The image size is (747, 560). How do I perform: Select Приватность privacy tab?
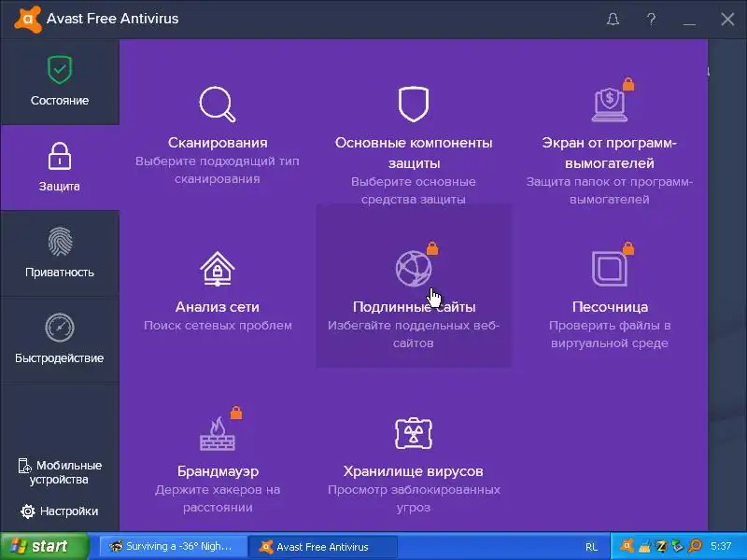pyautogui.click(x=60, y=253)
